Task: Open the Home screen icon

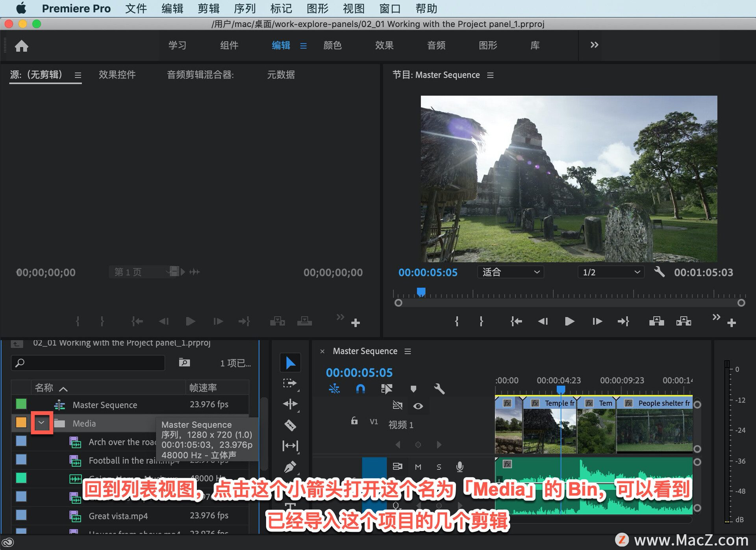Action: click(22, 46)
